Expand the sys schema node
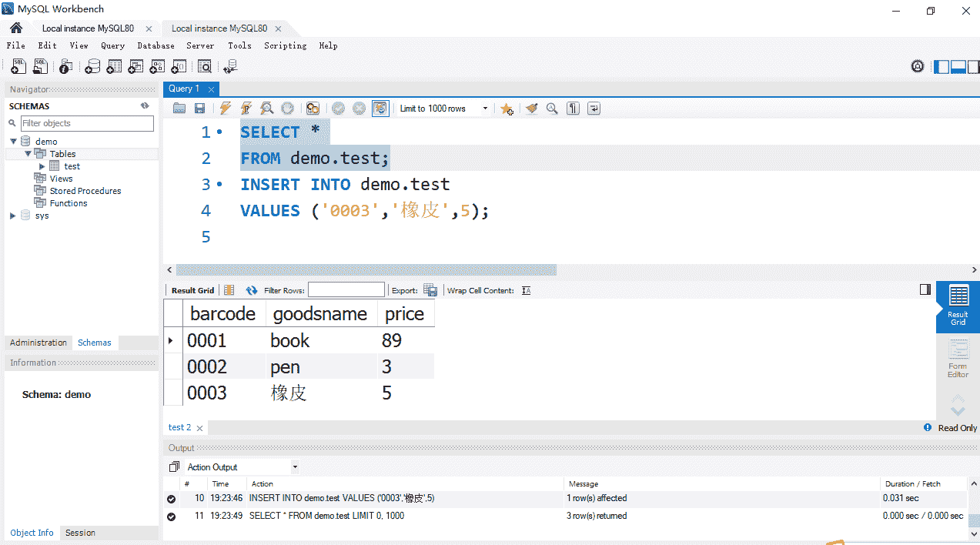Image resolution: width=980 pixels, height=545 pixels. click(13, 216)
